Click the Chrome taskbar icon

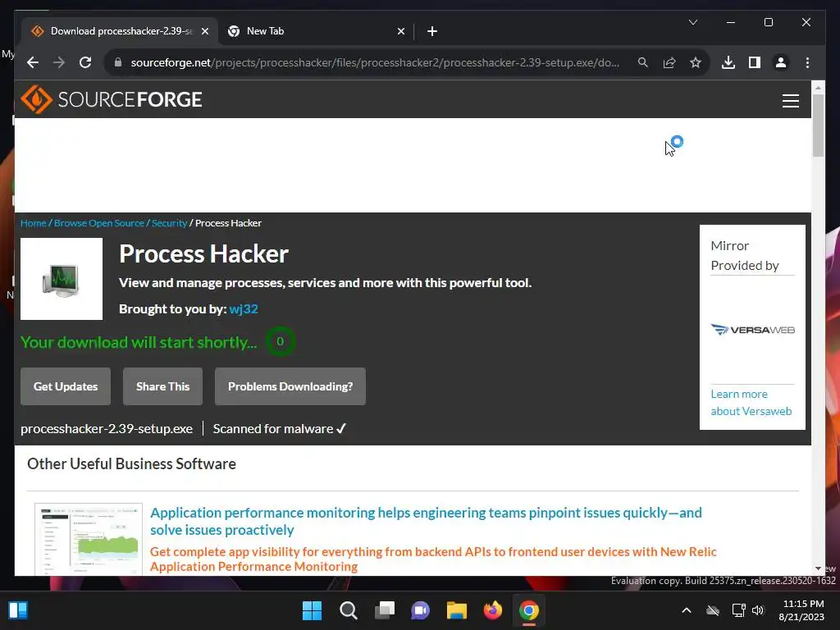[529, 610]
